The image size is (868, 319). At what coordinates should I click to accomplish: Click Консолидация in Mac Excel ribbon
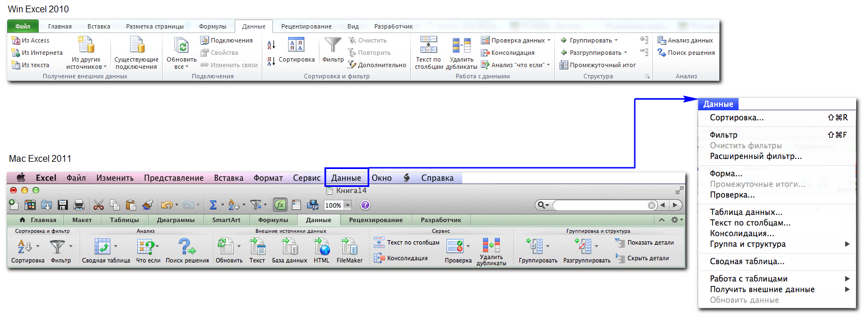pos(401,258)
